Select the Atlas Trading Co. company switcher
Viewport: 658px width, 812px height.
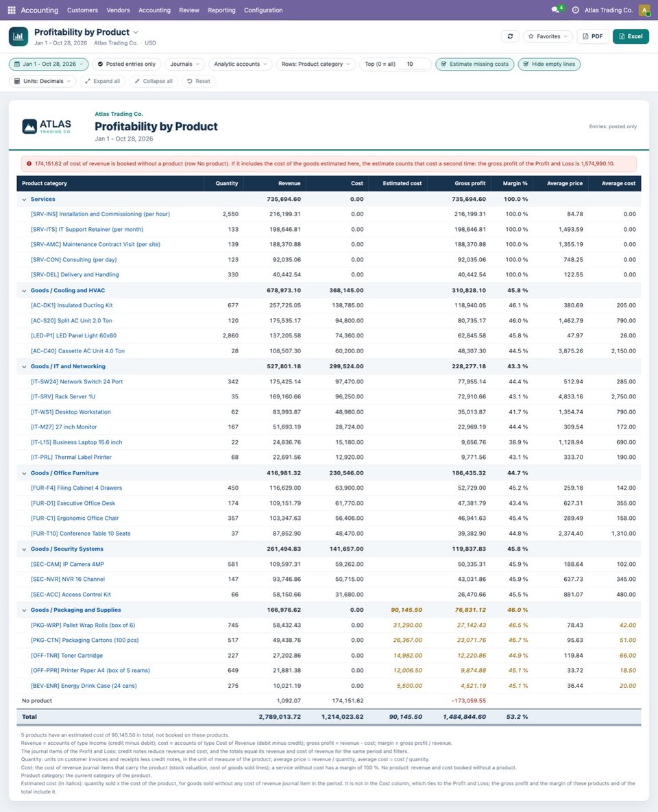[x=608, y=10]
